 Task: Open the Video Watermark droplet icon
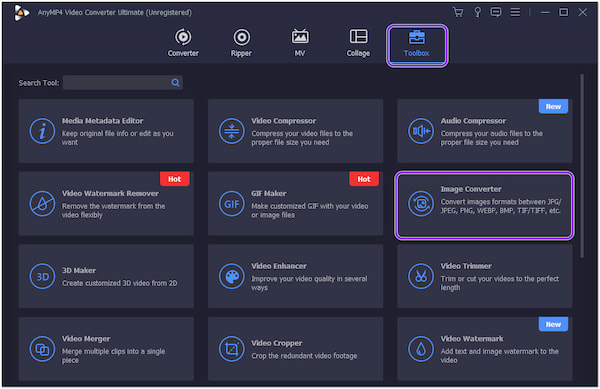click(x=421, y=349)
